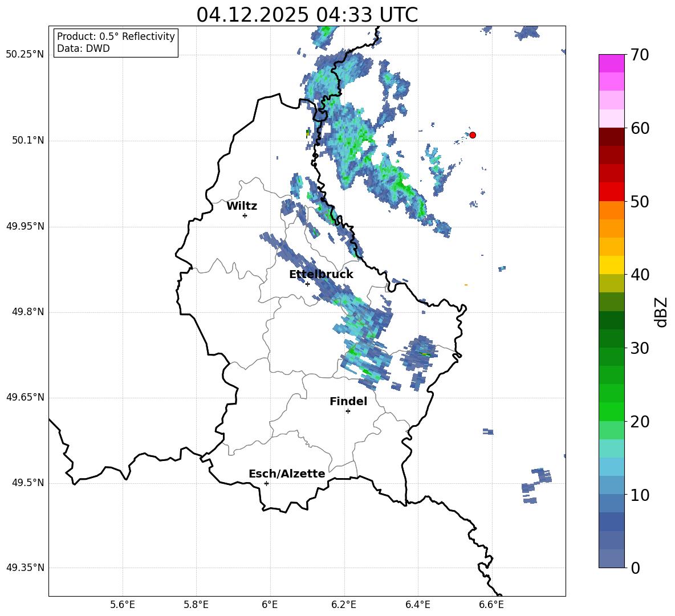The image size is (675, 616).
Task: Click the bright green swatch above 20 dBZ
Action: coord(612,411)
